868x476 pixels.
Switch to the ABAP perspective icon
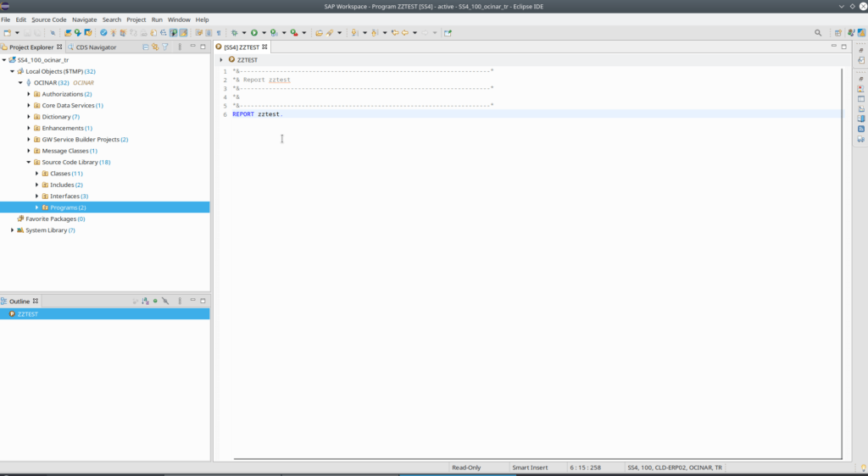(862, 33)
